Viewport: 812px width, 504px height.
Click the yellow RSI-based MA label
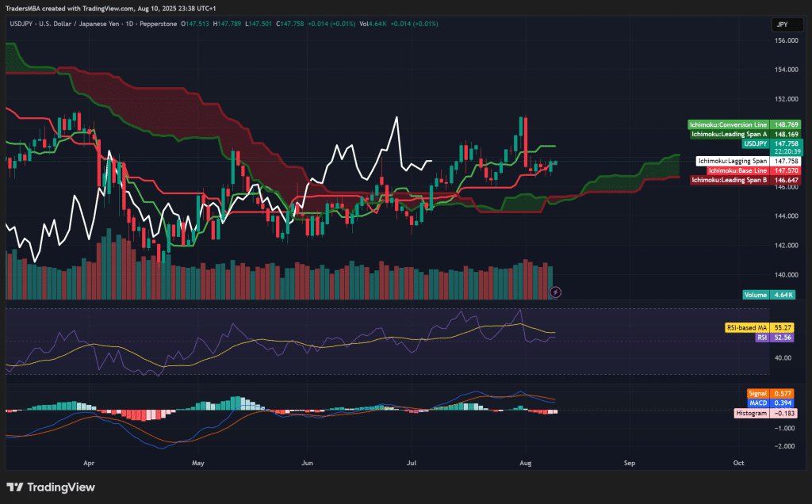point(749,326)
